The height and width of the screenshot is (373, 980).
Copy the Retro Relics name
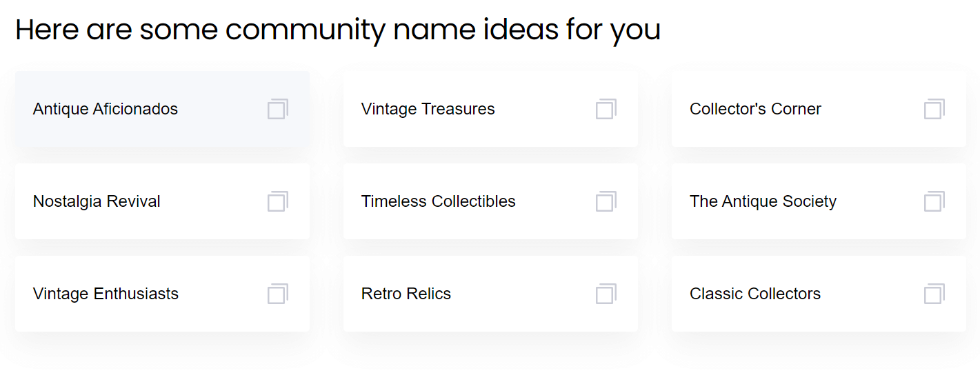tap(606, 294)
